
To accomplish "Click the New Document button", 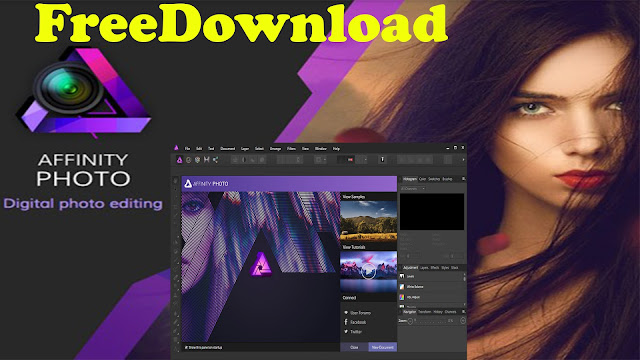I will (383, 347).
